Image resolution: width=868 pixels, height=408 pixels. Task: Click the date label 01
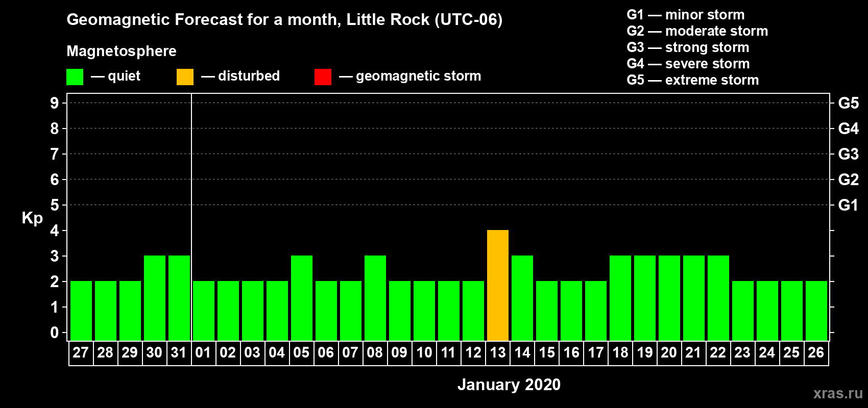203,352
